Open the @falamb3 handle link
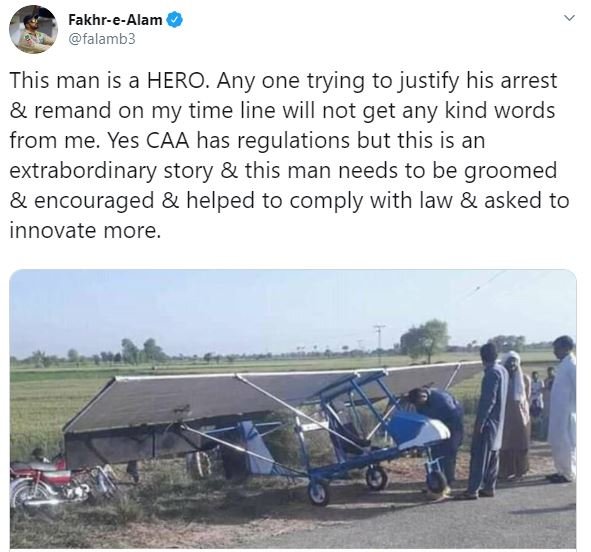The width and height of the screenshot is (591, 552). (101, 39)
